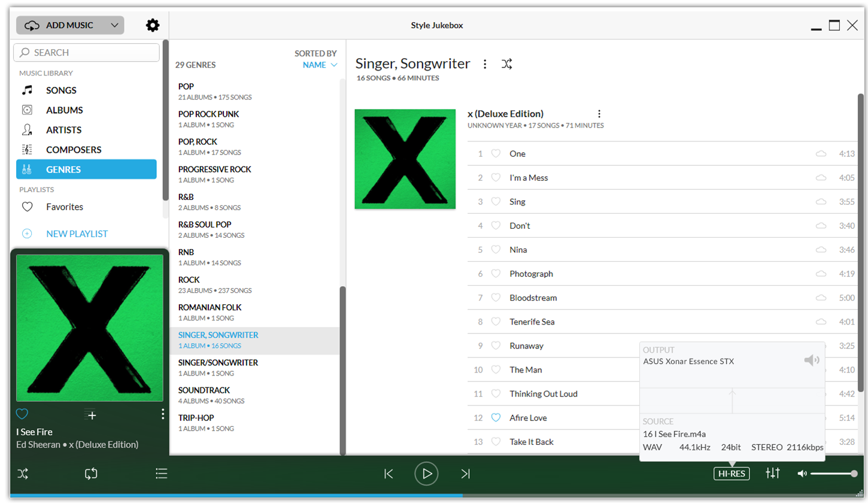Open the Artists library view

point(86,130)
